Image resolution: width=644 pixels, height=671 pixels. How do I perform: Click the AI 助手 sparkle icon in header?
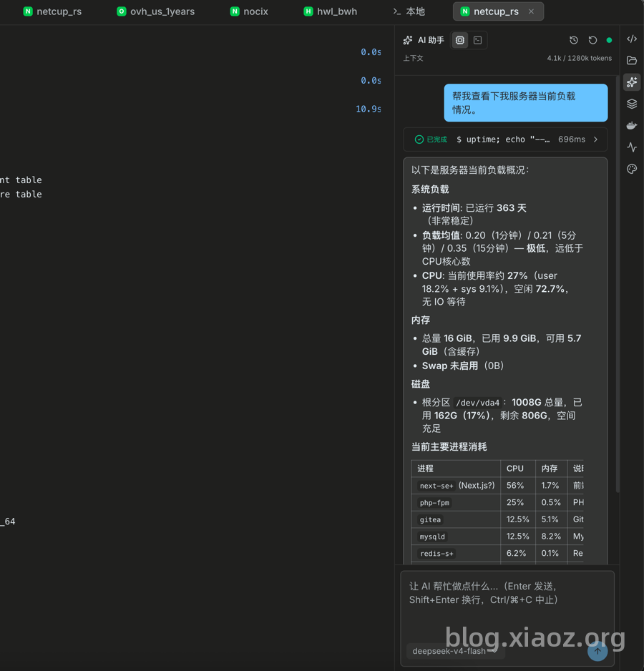coord(408,40)
